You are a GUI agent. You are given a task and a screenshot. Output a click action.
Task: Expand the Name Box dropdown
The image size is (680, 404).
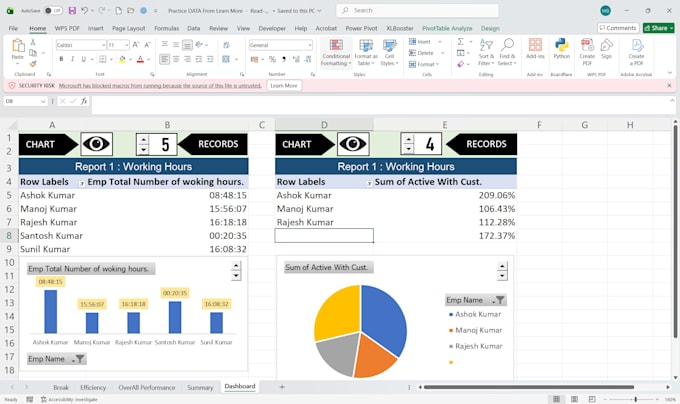point(43,101)
